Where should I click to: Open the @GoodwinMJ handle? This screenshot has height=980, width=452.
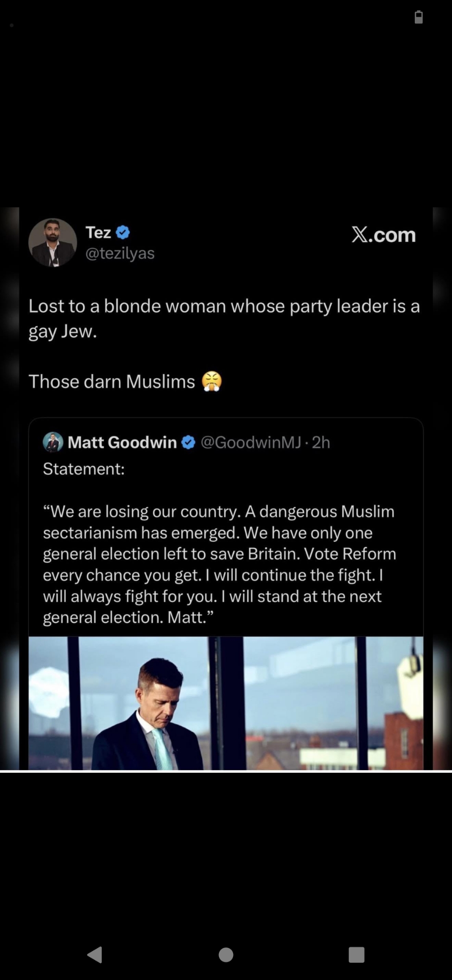point(251,442)
